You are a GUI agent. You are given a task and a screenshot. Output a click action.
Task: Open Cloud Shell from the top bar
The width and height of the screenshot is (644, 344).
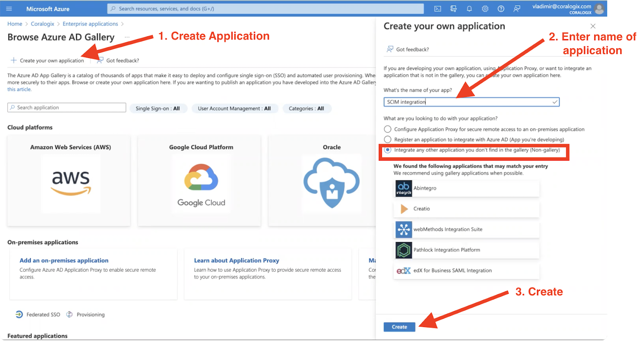438,8
